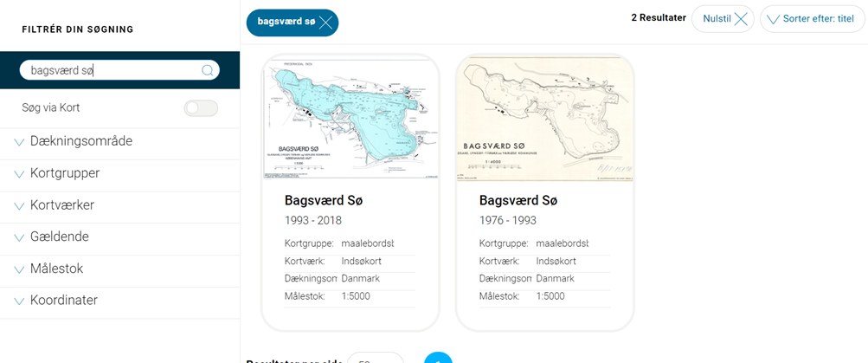Viewport: 868px width, 363px height.
Task: Click the Koordinater chevron arrow
Action: [19, 301]
